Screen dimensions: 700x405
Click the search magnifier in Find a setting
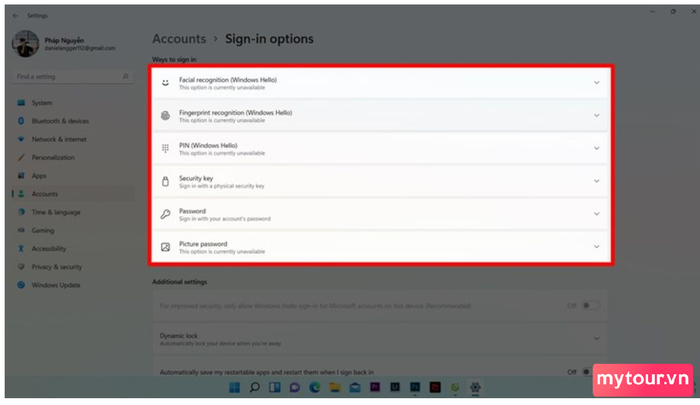(125, 77)
